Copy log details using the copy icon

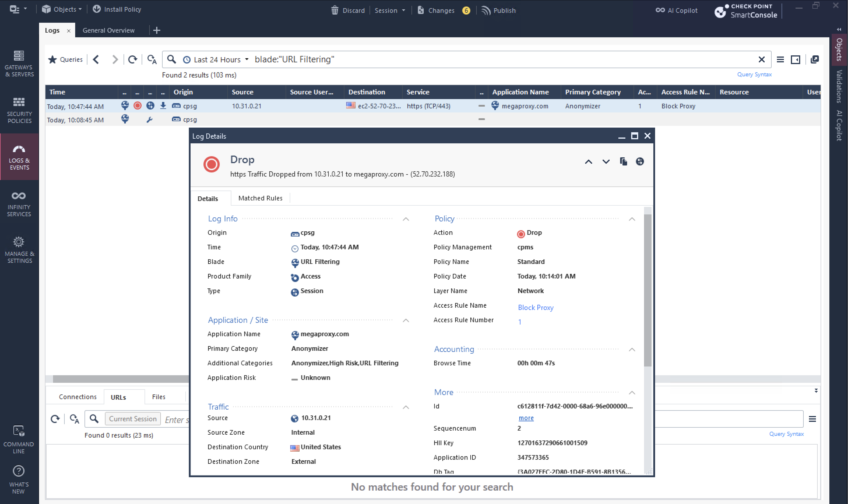pyautogui.click(x=623, y=161)
